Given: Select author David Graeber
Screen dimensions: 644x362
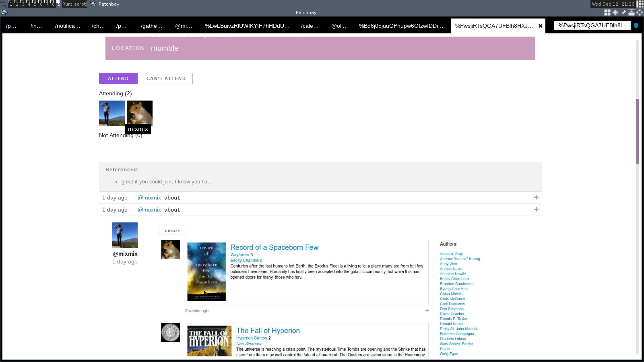Looking at the screenshot, I should [x=452, y=314].
